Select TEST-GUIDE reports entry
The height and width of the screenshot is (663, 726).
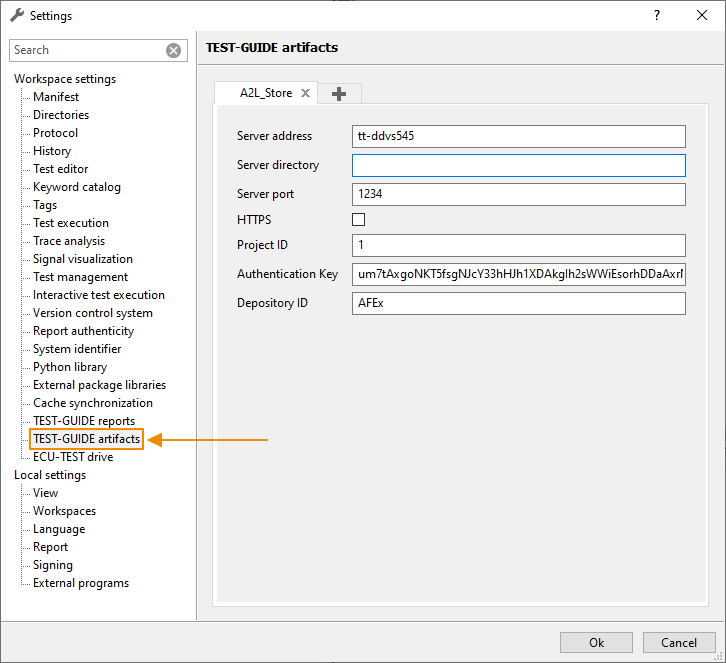84,421
